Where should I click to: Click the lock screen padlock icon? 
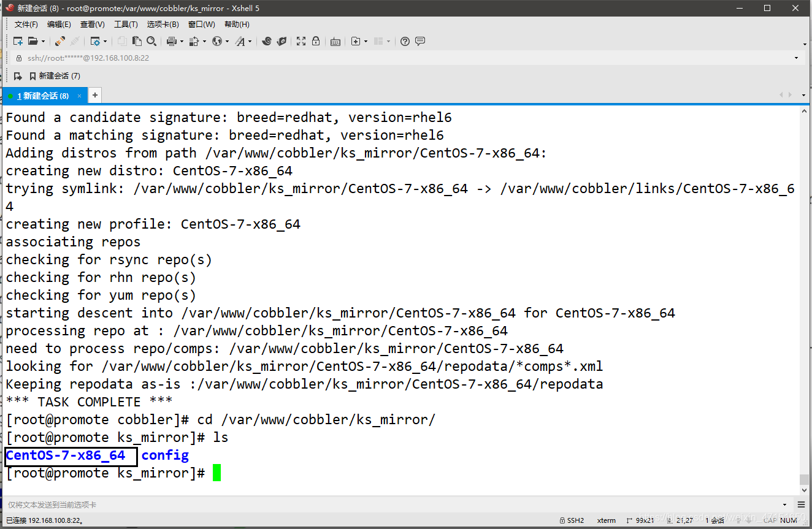click(316, 42)
